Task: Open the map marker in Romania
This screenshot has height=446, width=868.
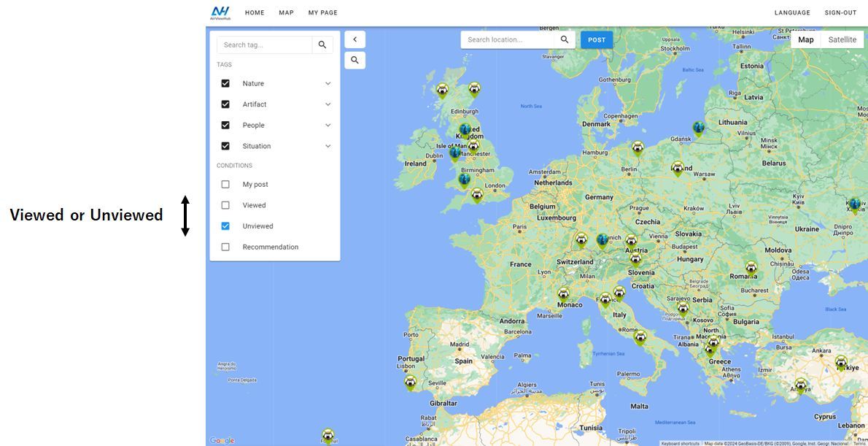Action: click(751, 269)
